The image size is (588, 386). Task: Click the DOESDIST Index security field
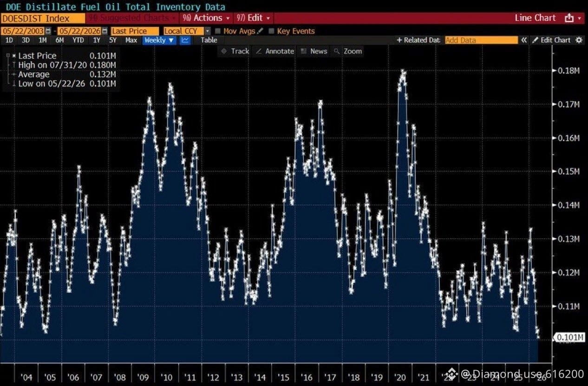click(43, 19)
